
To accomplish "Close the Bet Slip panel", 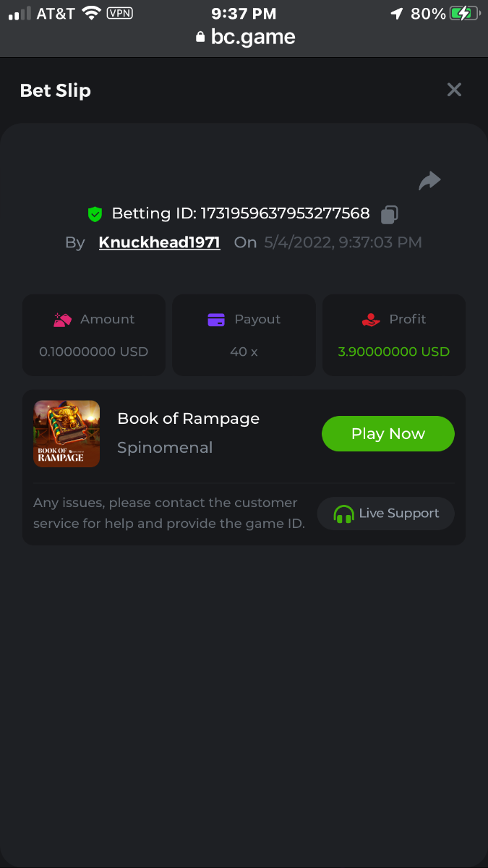I will tap(454, 90).
